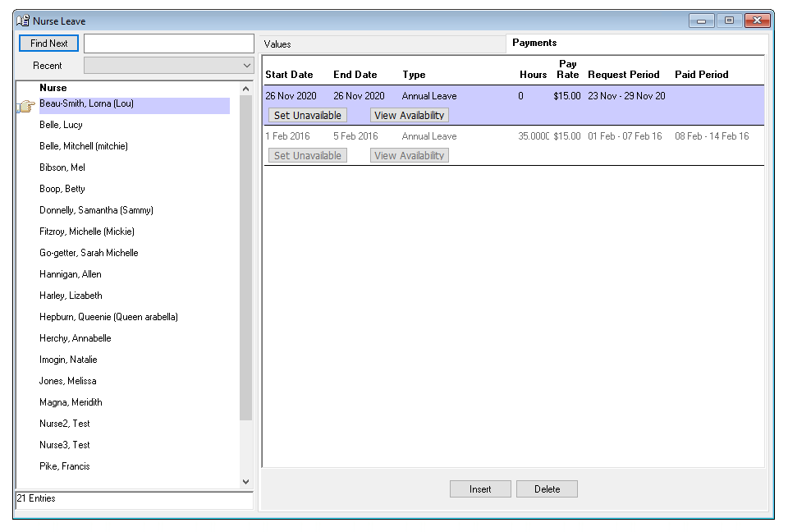Select nurse Imogin, Natalie
Image resolution: width=788 pixels, height=532 pixels.
tap(68, 360)
